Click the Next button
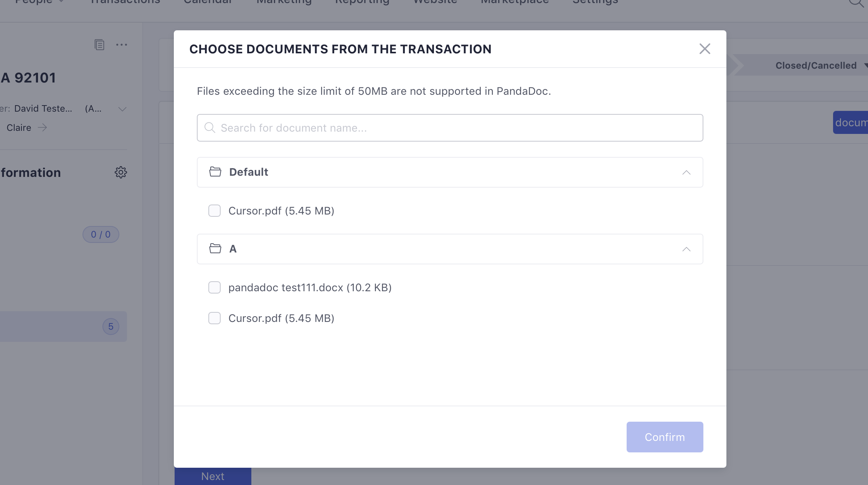The width and height of the screenshot is (868, 485). pyautogui.click(x=213, y=476)
